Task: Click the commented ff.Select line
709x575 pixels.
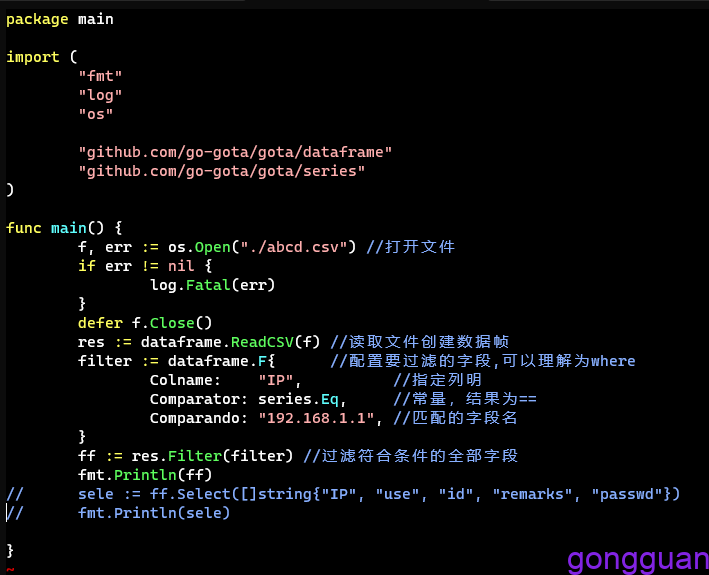Action: coord(378,494)
